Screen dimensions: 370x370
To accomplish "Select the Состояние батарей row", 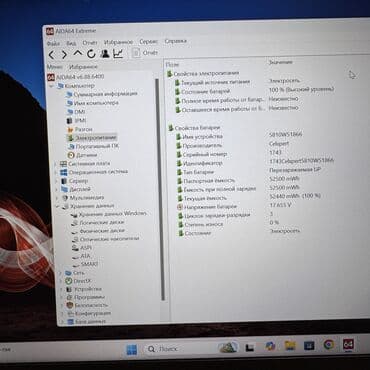I will [253, 91].
